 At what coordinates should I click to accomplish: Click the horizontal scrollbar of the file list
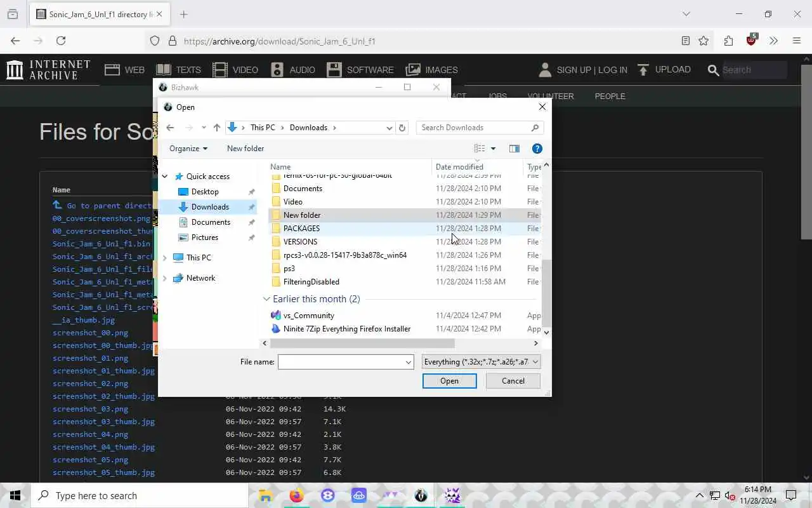click(362, 343)
